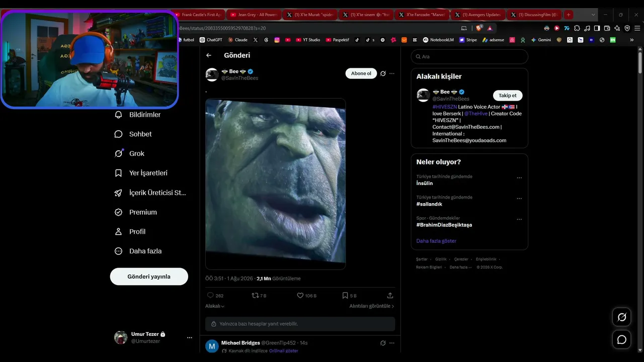Open more menu on Michael Bridges reply
The width and height of the screenshot is (644, 362).
coord(392,343)
